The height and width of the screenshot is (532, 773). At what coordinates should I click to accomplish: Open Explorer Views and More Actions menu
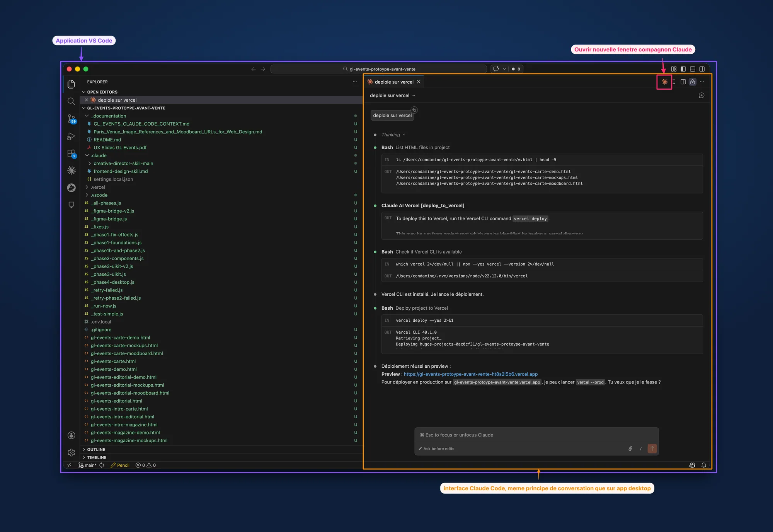tap(355, 82)
